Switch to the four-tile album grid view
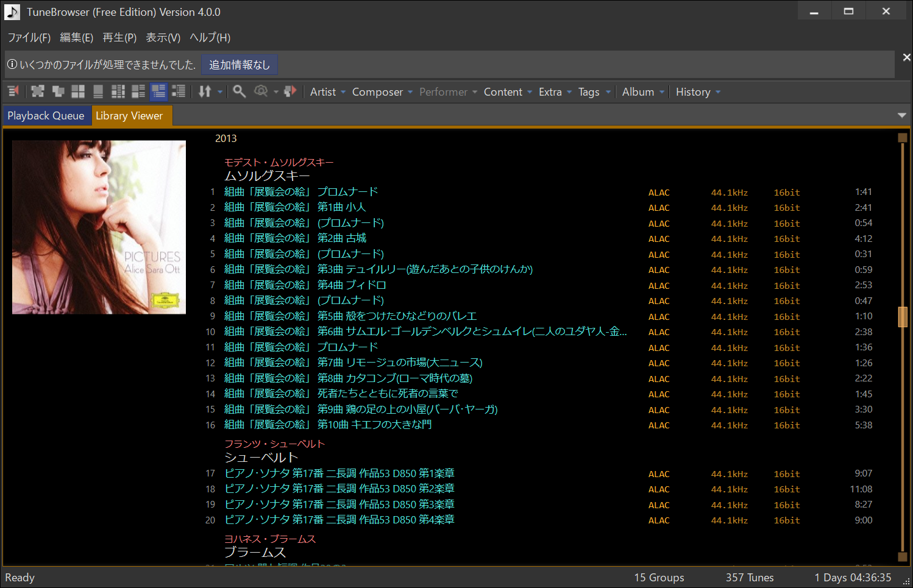 coord(78,91)
